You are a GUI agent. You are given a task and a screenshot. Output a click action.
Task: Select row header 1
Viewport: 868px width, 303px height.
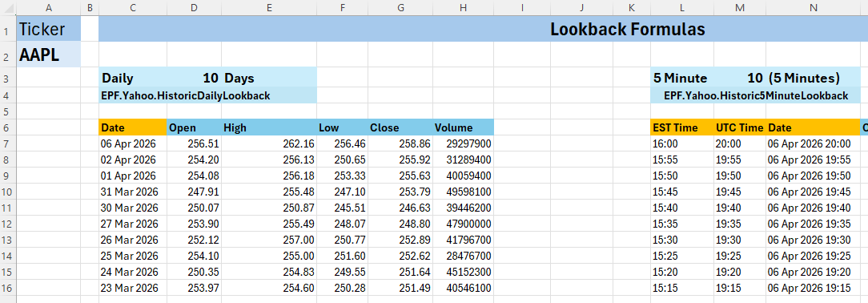(x=8, y=30)
